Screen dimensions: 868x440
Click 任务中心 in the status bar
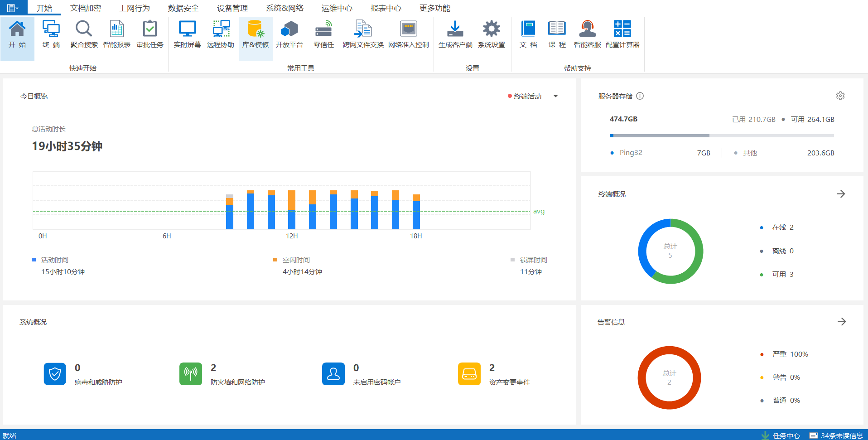pos(786,435)
